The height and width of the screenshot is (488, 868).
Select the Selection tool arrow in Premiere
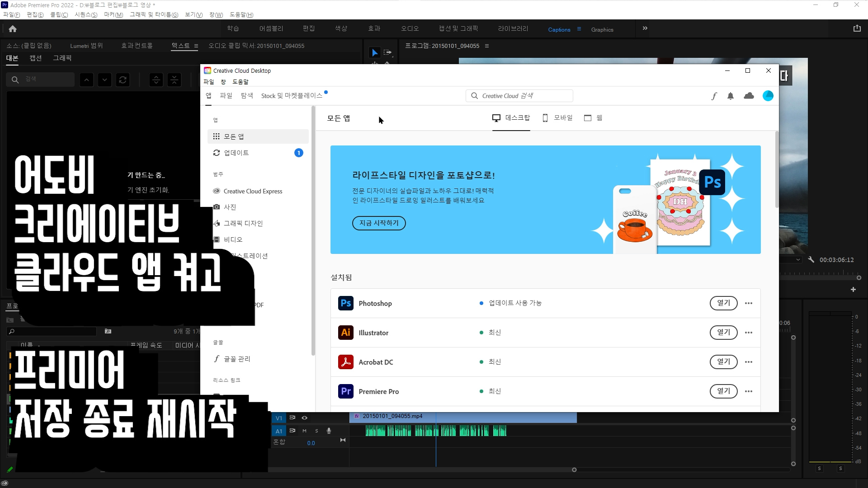point(374,53)
